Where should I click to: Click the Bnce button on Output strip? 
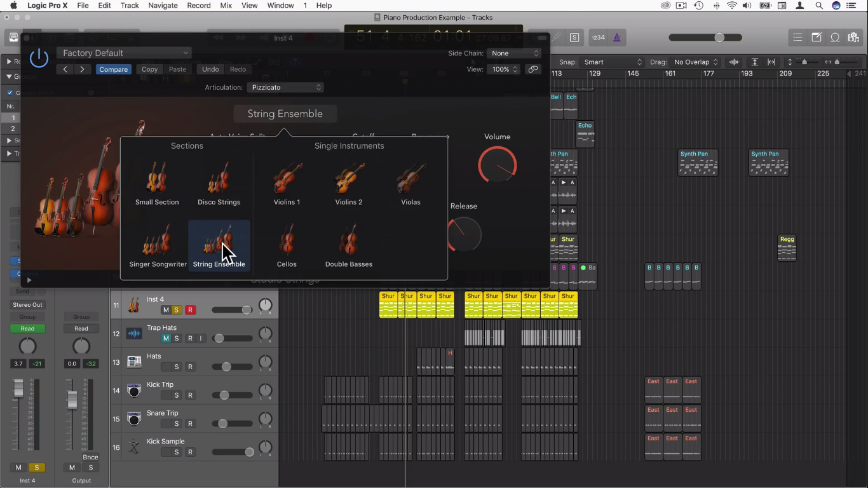(x=90, y=457)
